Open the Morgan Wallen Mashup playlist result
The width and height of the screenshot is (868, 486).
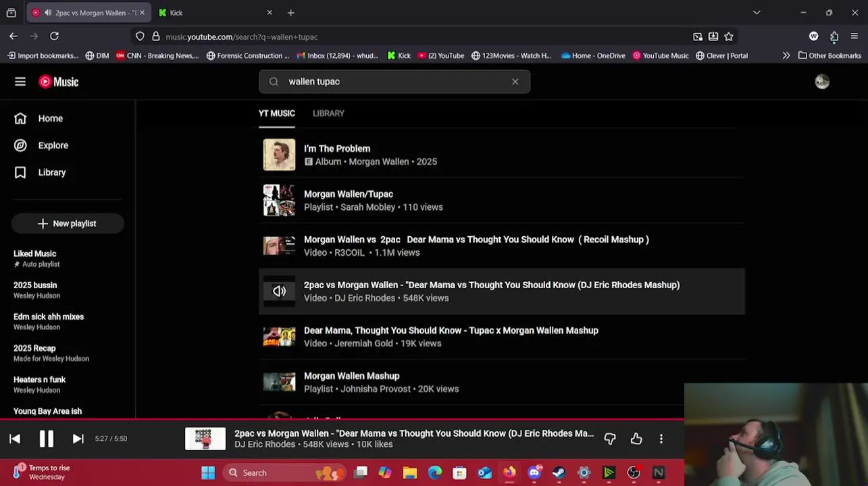[502, 382]
